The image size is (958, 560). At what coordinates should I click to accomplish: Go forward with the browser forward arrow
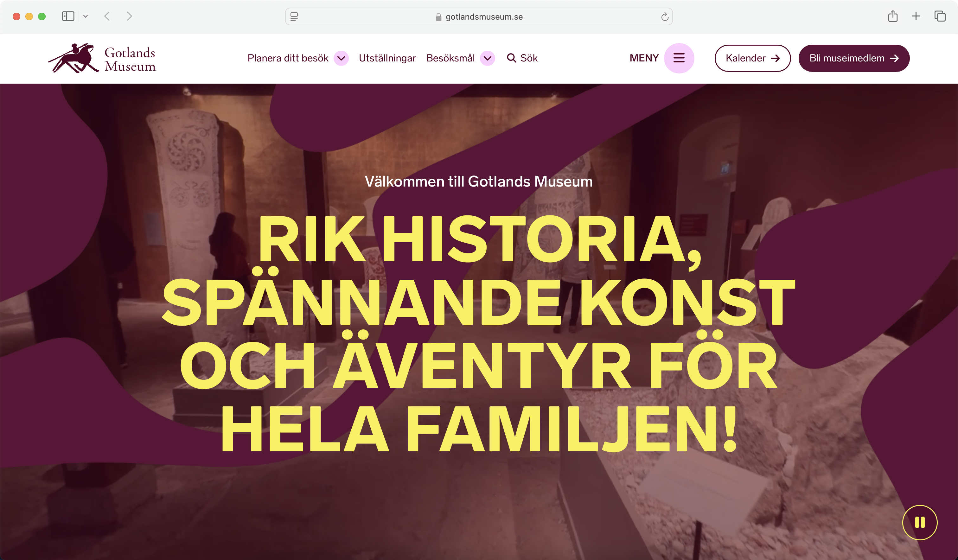pos(129,16)
